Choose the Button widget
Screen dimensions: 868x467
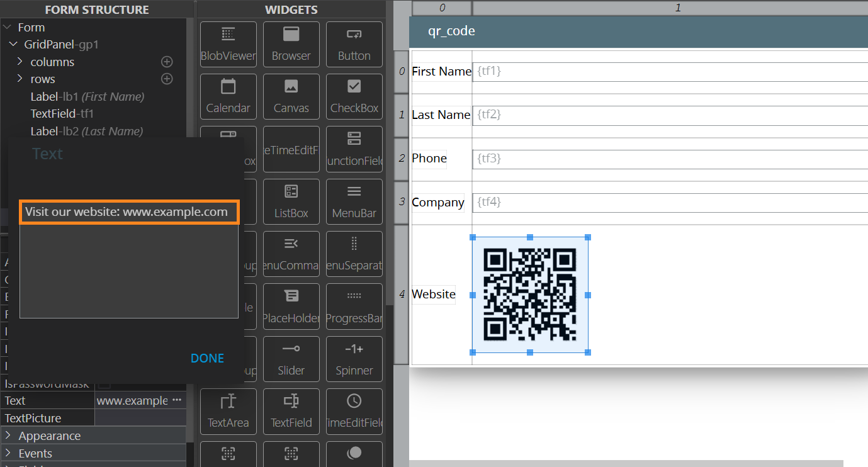click(354, 45)
